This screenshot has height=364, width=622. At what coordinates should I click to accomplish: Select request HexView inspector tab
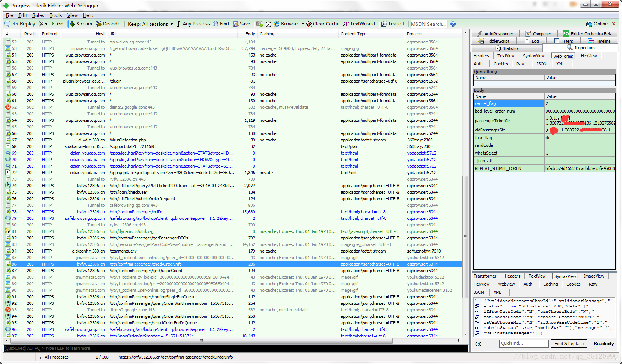589,56
